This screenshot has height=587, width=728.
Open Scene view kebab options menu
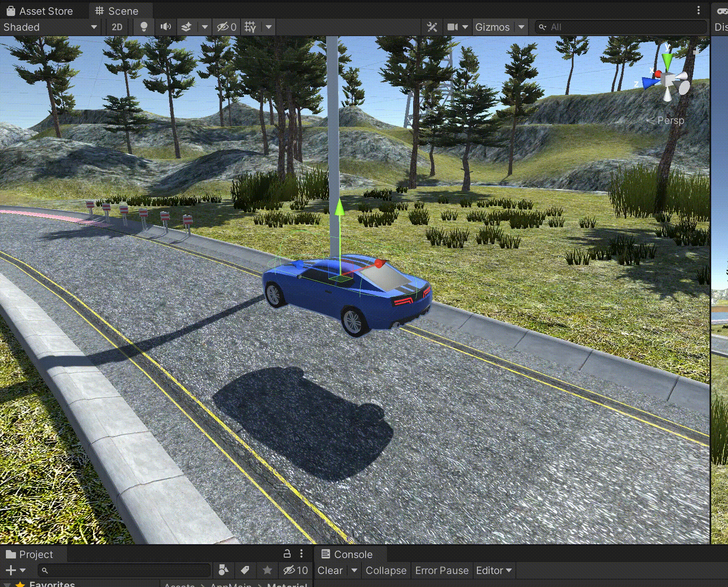coord(699,10)
